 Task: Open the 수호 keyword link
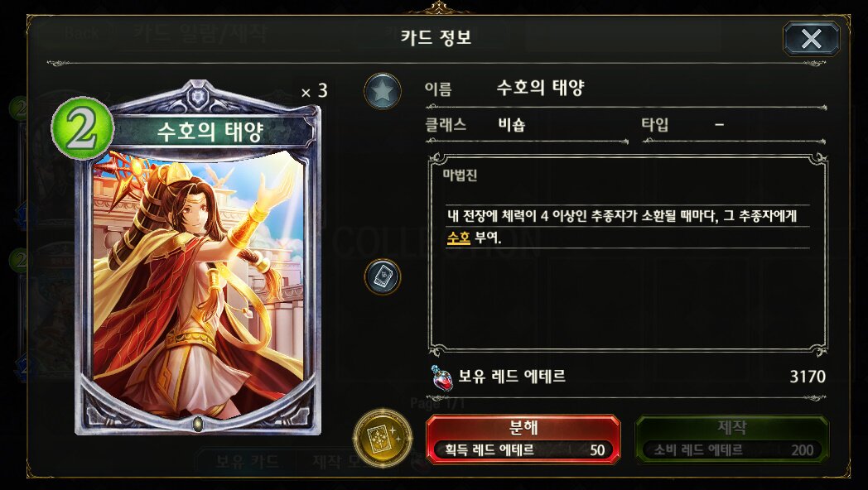[x=458, y=238]
